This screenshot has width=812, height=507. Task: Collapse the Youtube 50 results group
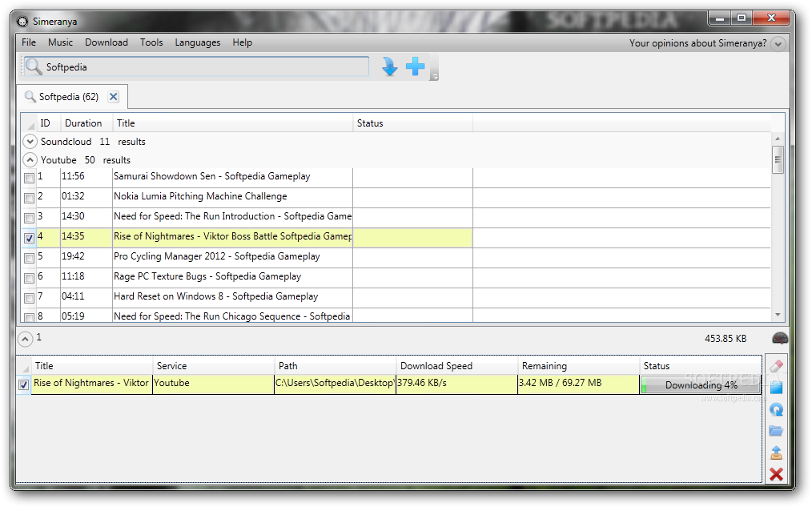30,160
